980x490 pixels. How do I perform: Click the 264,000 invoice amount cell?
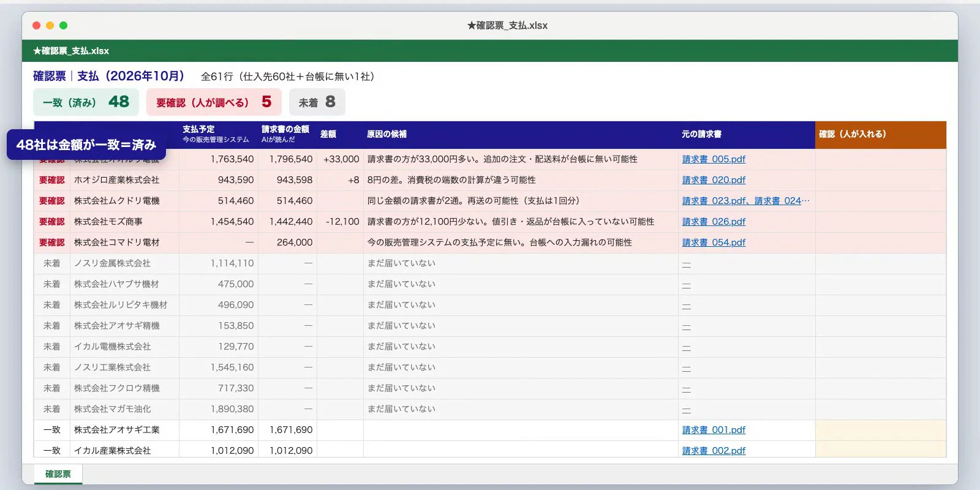(287, 243)
